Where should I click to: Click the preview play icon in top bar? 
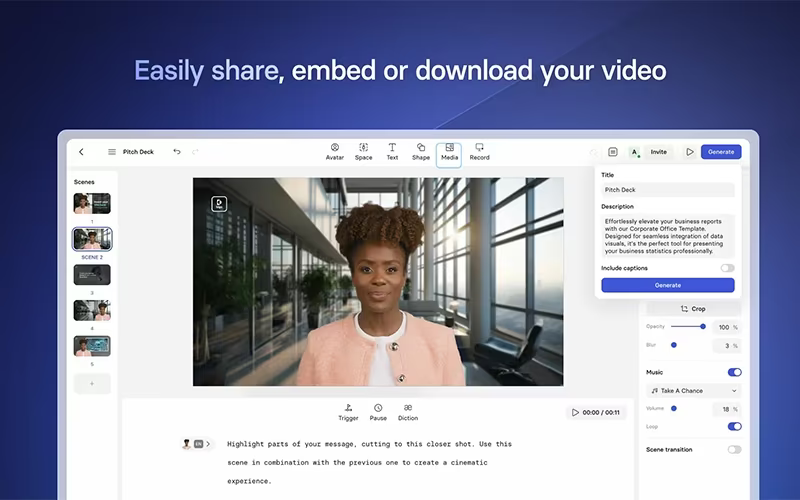[690, 152]
